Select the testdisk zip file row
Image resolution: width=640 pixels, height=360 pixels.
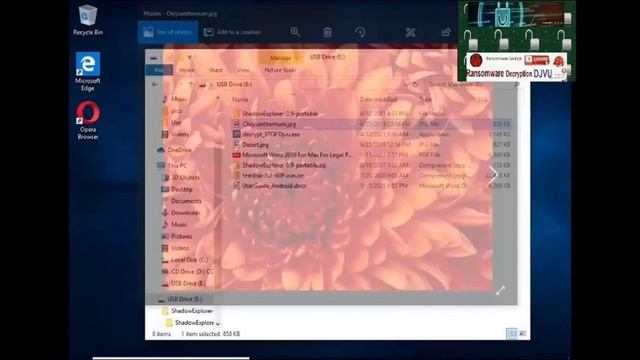[371, 176]
